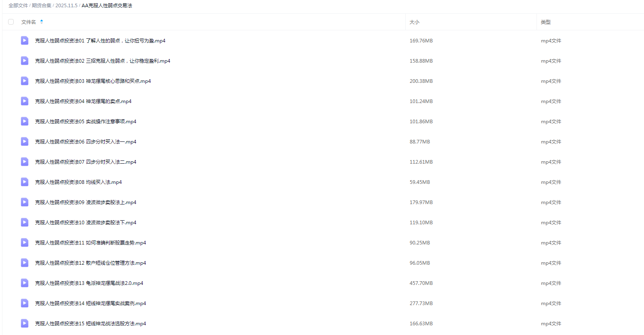Viewport: 644px width, 335px height.
Task: Play 投资法07 四步分时买入法二.mp4
Action: point(86,162)
